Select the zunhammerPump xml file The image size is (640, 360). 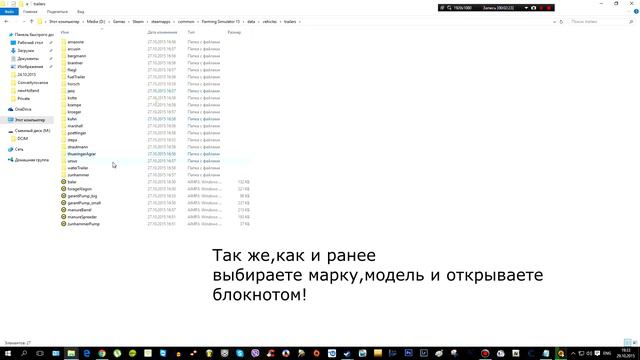click(x=83, y=224)
